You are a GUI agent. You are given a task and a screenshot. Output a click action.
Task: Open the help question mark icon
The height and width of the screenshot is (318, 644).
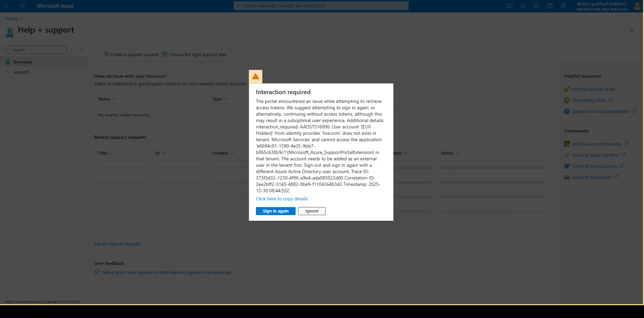(550, 6)
